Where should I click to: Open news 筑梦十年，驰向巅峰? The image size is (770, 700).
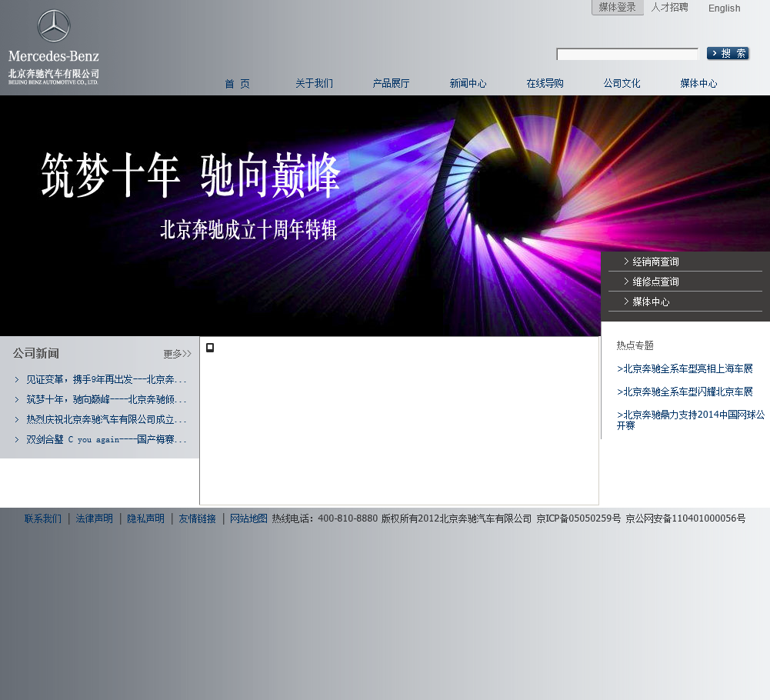tap(106, 399)
